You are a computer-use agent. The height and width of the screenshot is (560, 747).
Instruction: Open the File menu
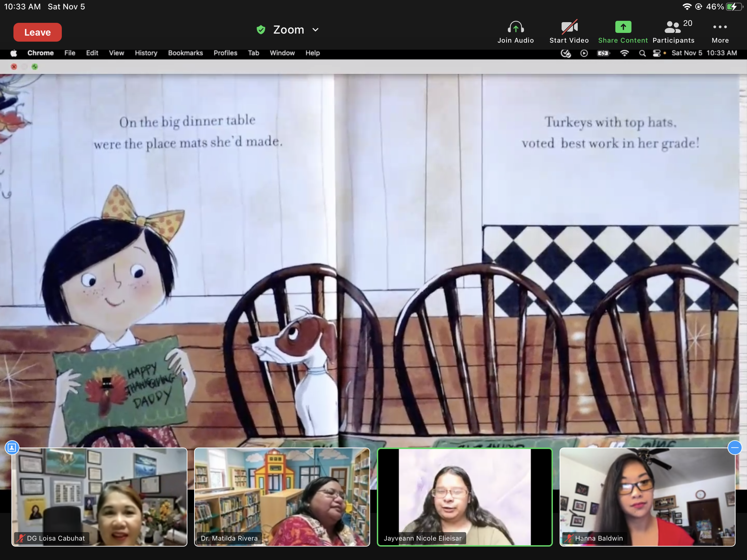click(x=70, y=53)
